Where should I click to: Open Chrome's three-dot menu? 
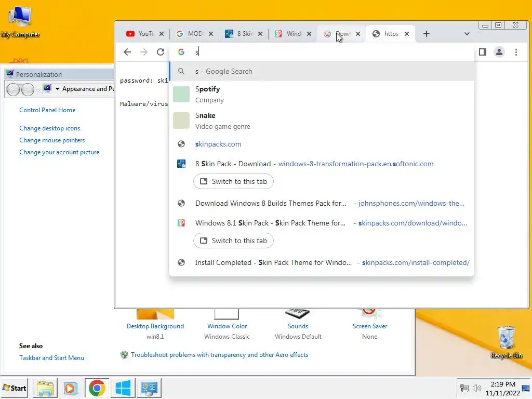tap(516, 52)
